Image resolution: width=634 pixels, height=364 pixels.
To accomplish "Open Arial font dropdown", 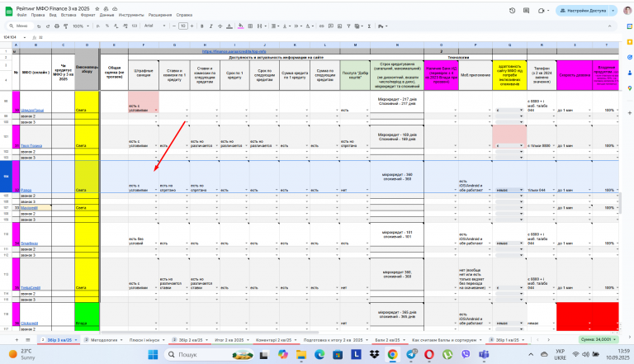I will (155, 26).
